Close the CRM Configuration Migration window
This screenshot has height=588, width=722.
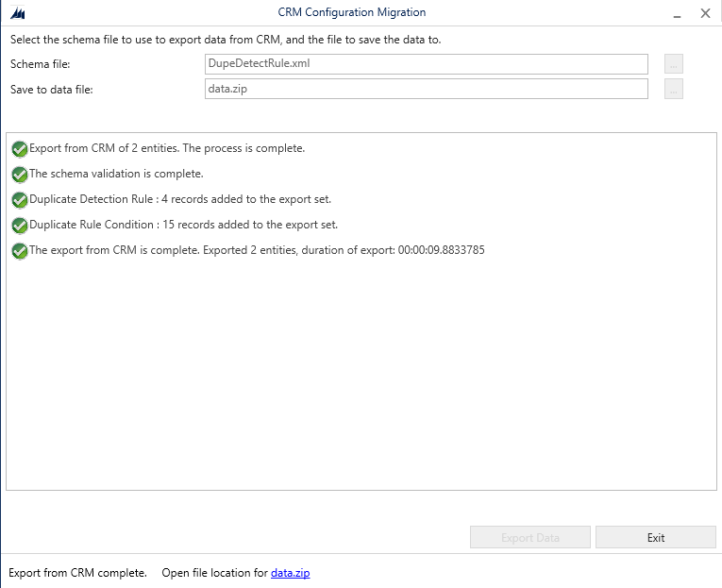705,13
